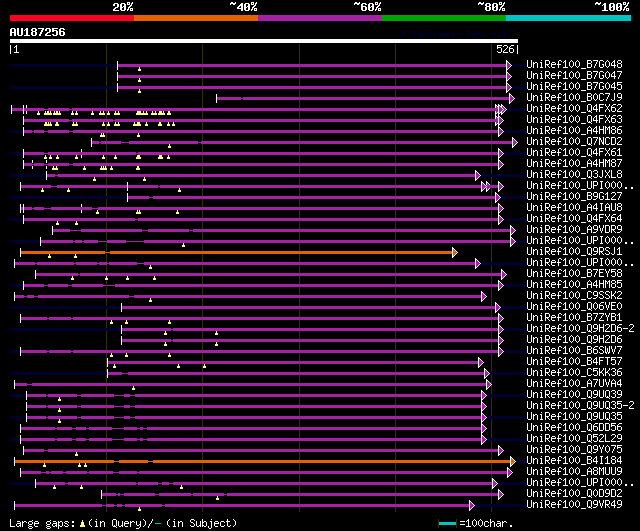
Task: Click the arrowhead ending the C5KK36 alignment
Action: click(487, 373)
